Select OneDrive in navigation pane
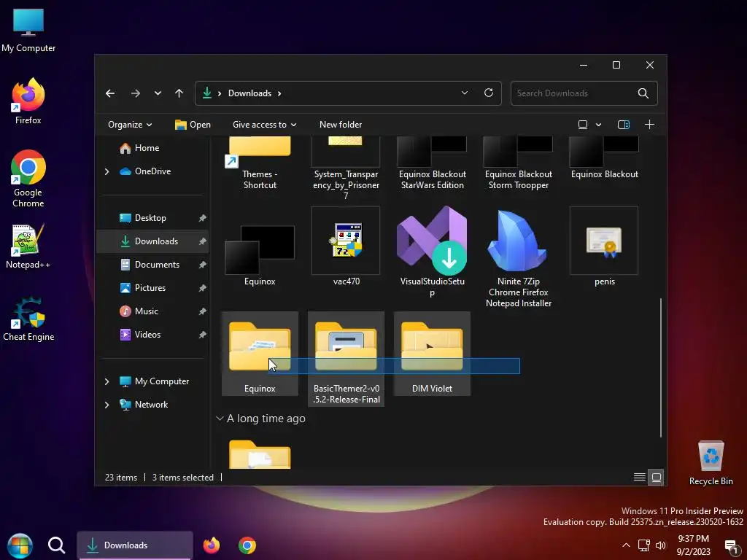 (152, 171)
